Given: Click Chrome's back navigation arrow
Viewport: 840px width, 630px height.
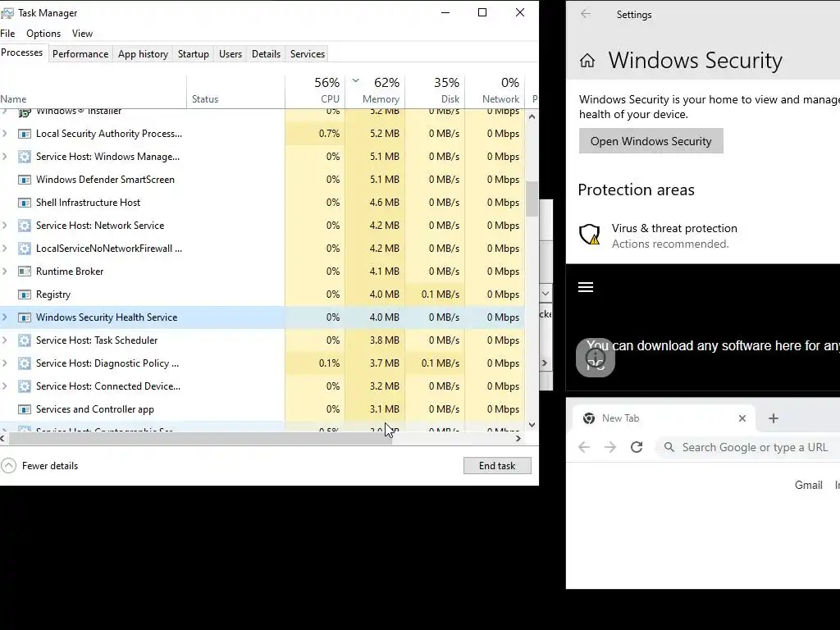Looking at the screenshot, I should [x=584, y=447].
